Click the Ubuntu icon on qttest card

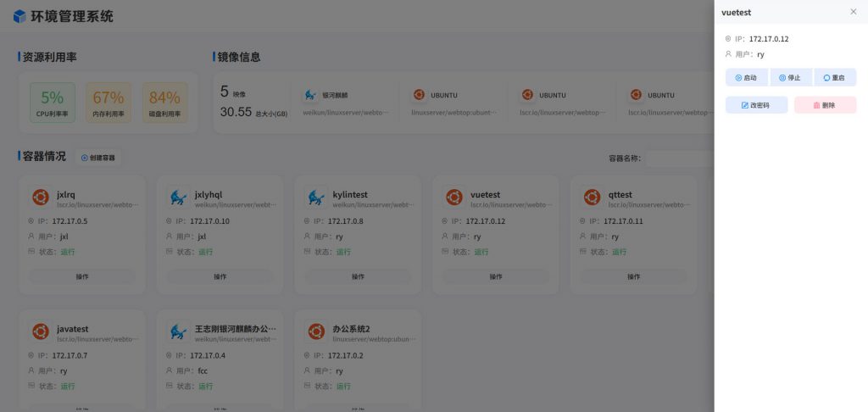click(592, 198)
